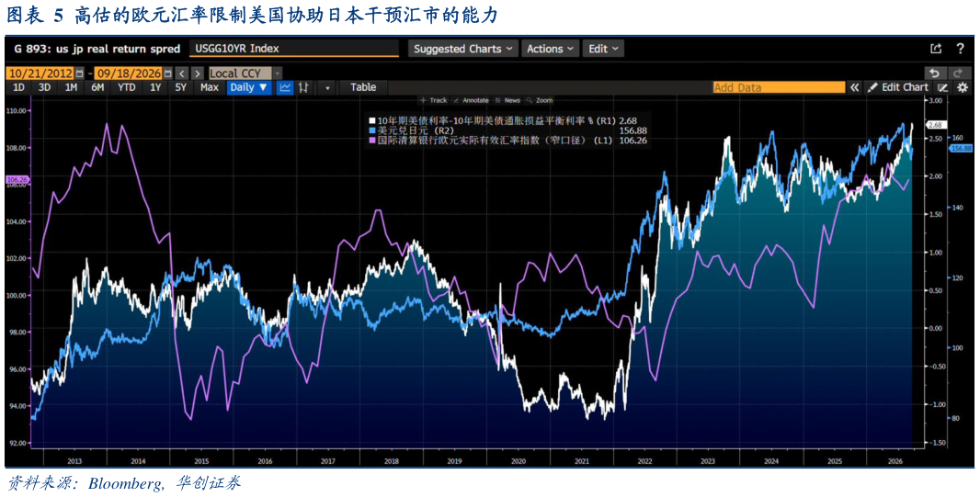The height and width of the screenshot is (497, 980).
Task: Set range to 3D
Action: (x=44, y=87)
